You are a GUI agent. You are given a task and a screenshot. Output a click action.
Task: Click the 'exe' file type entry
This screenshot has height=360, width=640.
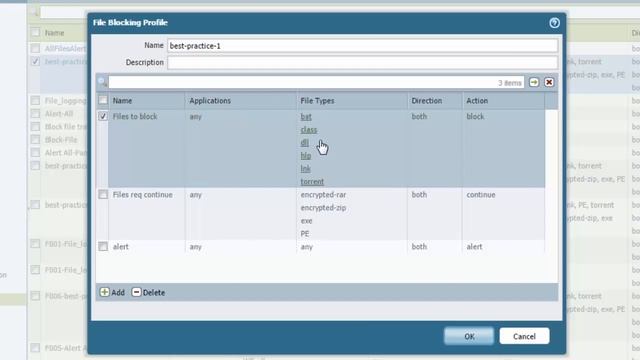click(x=307, y=221)
